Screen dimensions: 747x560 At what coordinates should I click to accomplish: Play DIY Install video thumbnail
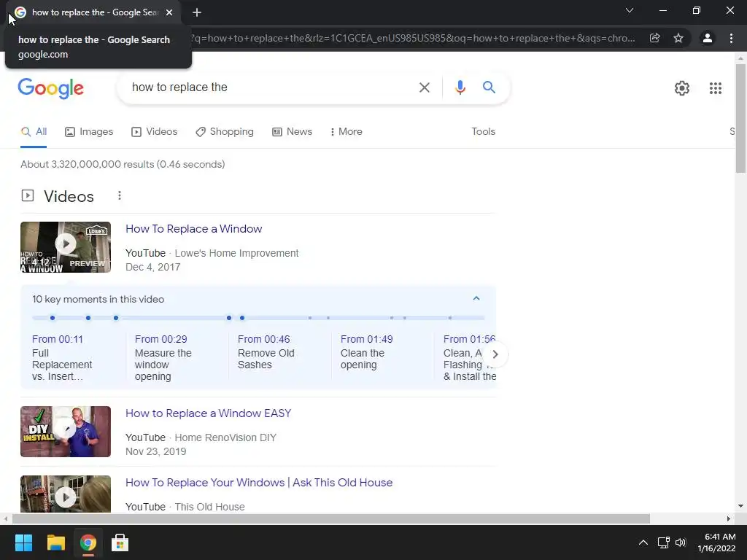pos(66,432)
